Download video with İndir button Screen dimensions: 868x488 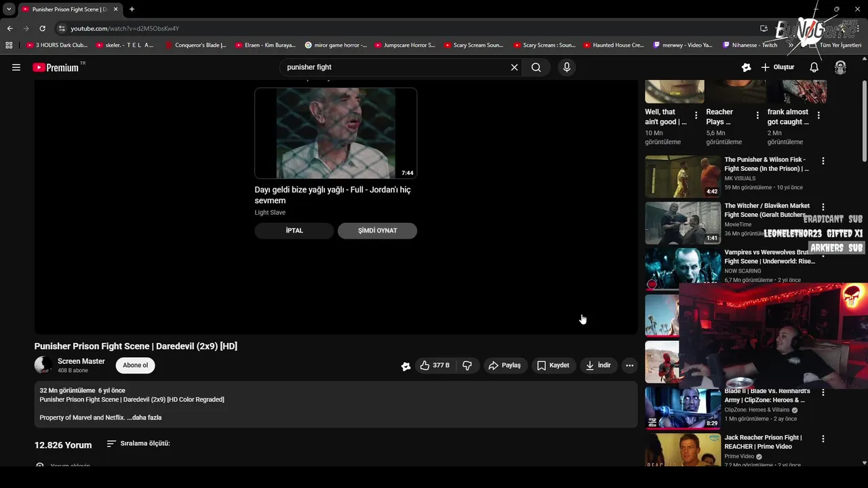click(x=598, y=365)
